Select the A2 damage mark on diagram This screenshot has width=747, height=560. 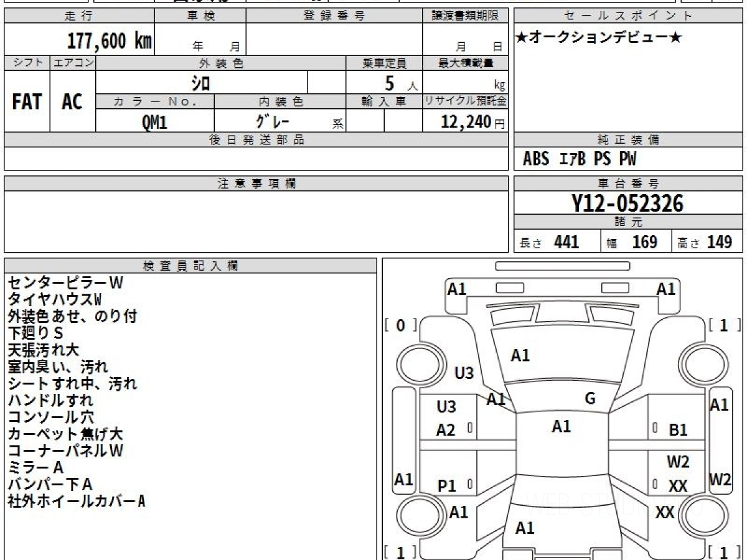446,430
